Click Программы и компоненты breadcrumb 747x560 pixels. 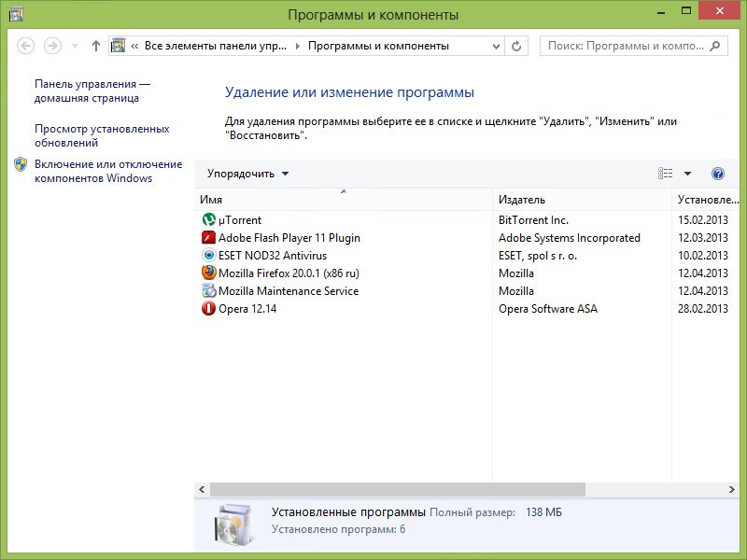point(378,46)
